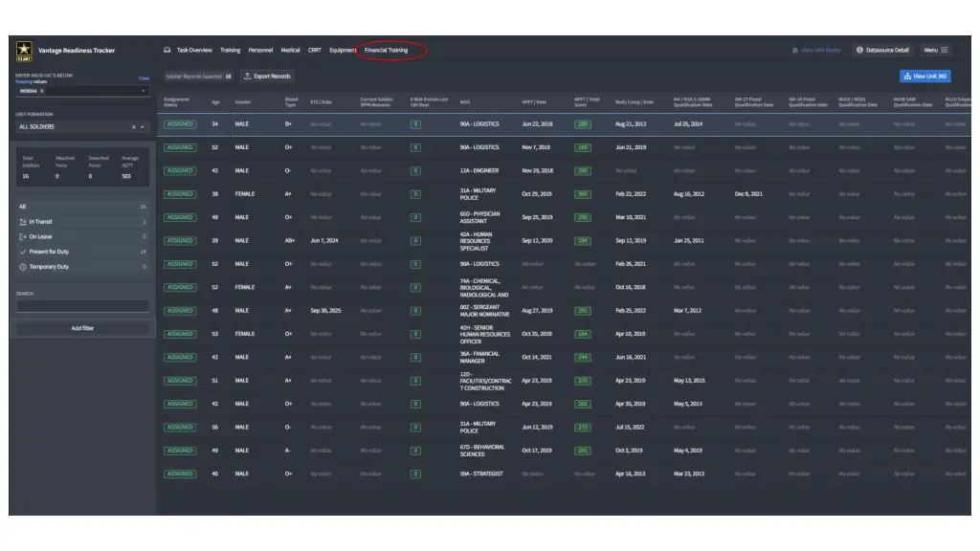Viewport: 980px width, 551px height.
Task: Click the U.S. Army star logo
Action: pos(24,50)
